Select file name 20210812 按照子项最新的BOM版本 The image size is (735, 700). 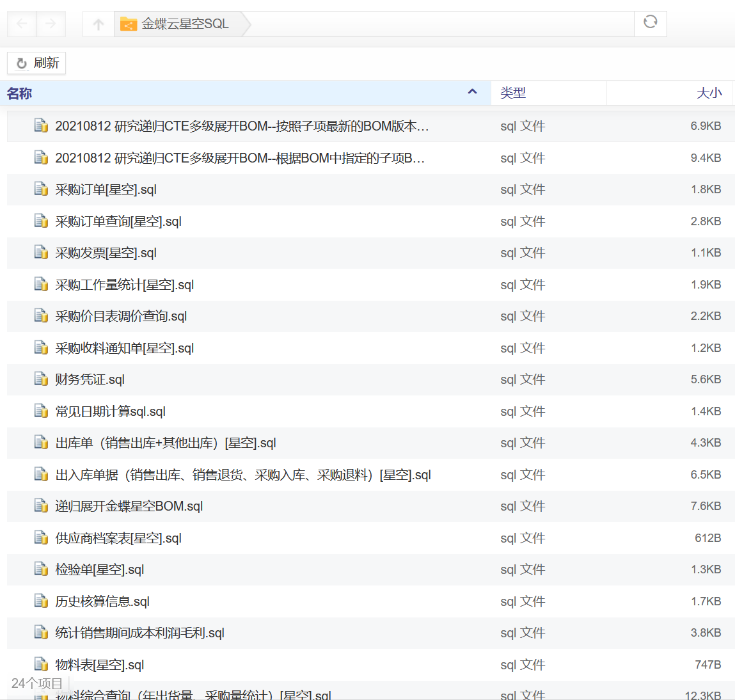[242, 126]
